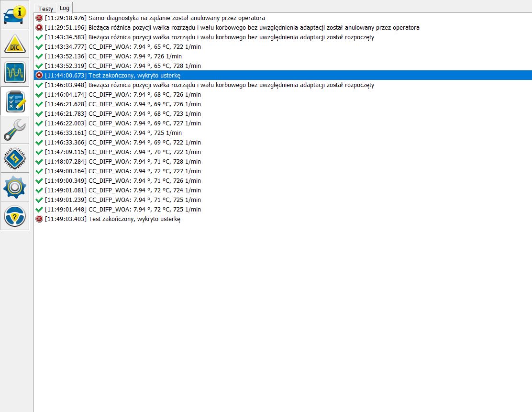Open ECU chip programming icon

coord(15,158)
